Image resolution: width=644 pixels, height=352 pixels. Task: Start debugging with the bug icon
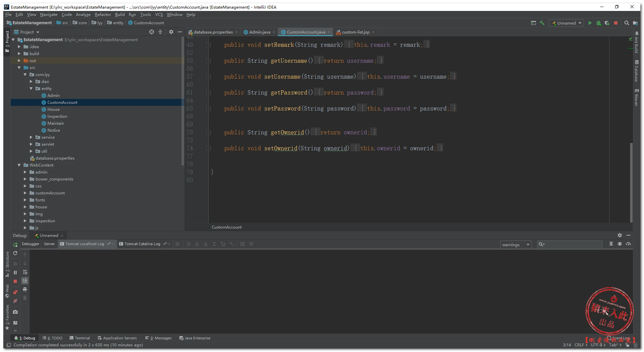[x=599, y=23]
